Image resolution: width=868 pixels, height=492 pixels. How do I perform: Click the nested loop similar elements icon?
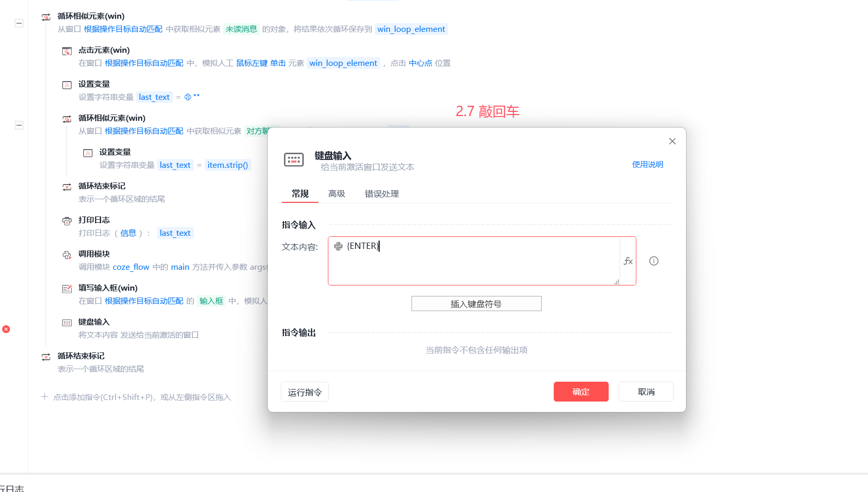click(x=67, y=119)
